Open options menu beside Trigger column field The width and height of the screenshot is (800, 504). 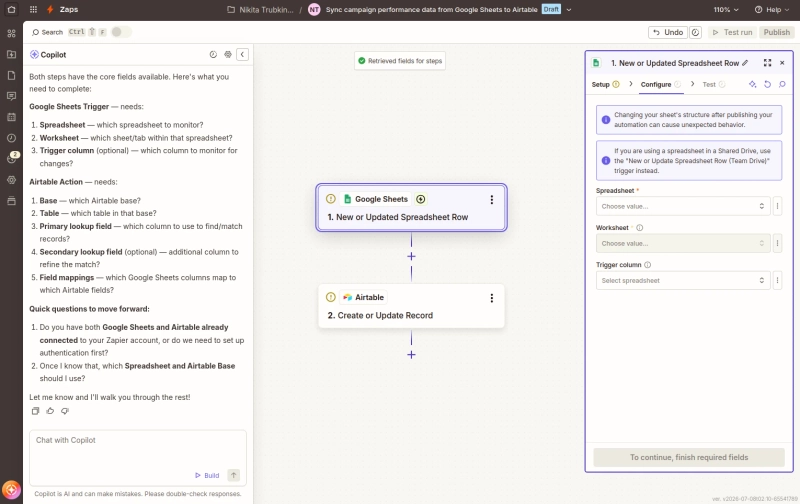[x=777, y=281]
